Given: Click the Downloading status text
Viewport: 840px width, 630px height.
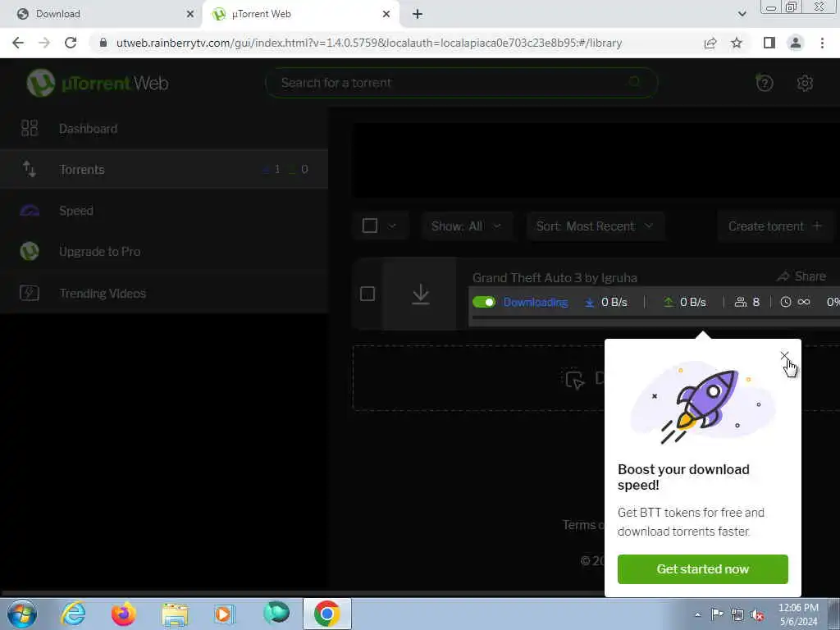Looking at the screenshot, I should (535, 302).
